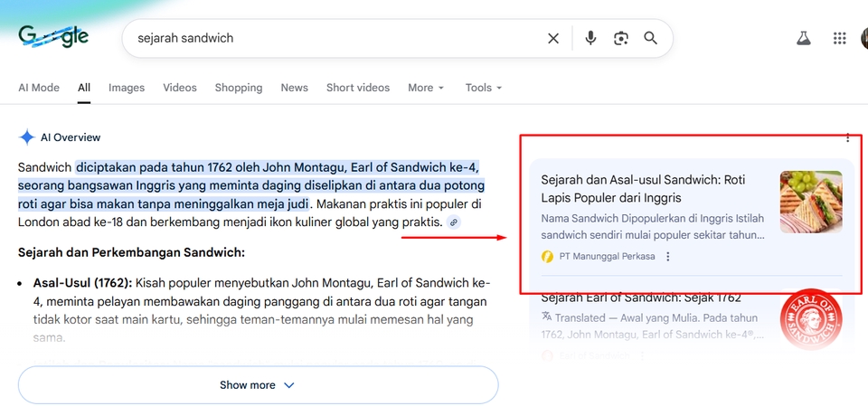
Task: Open PT Manunggal Perkasa source options
Action: coord(668,257)
